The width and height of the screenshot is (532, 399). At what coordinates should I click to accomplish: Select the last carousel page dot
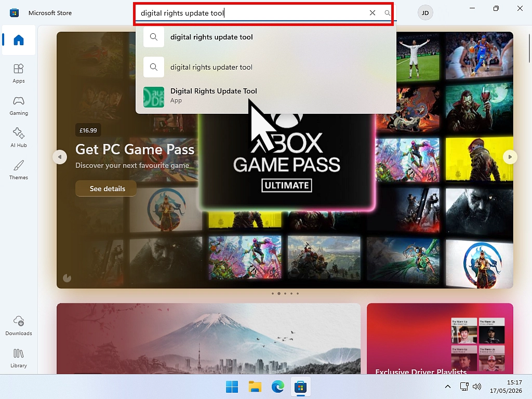tap(298, 294)
